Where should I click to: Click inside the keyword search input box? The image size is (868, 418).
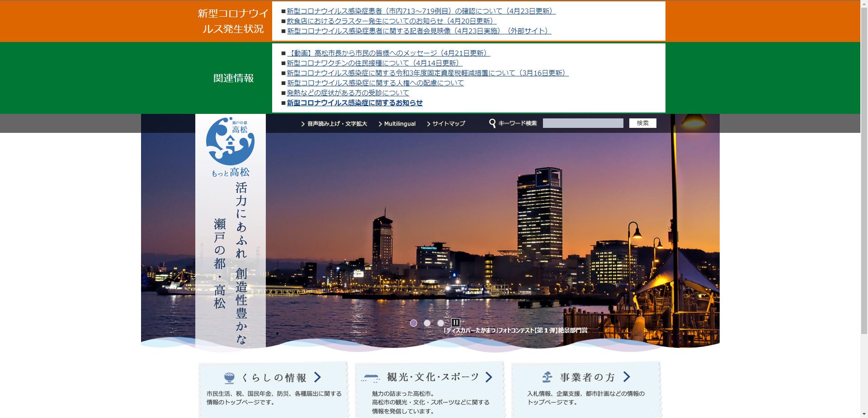[x=583, y=122]
